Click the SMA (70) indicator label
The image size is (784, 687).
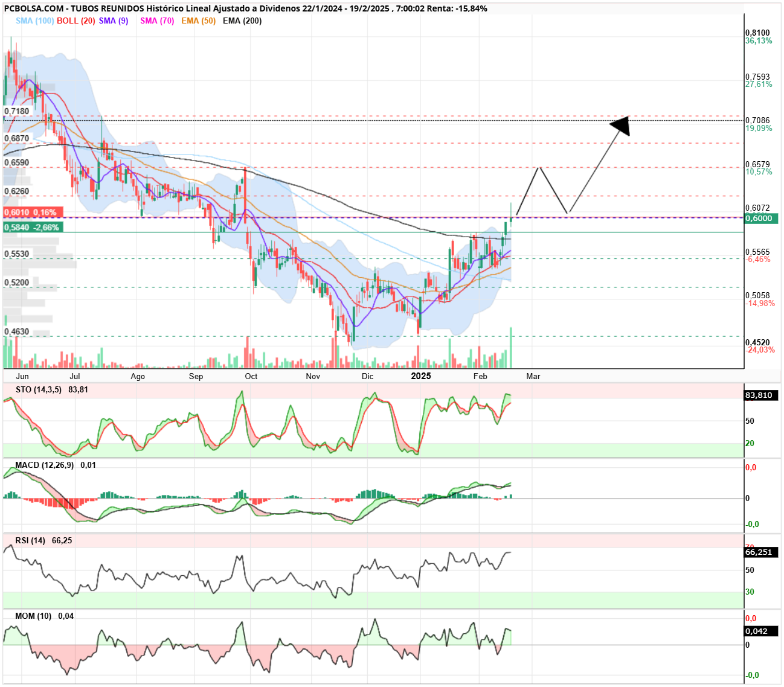157,21
